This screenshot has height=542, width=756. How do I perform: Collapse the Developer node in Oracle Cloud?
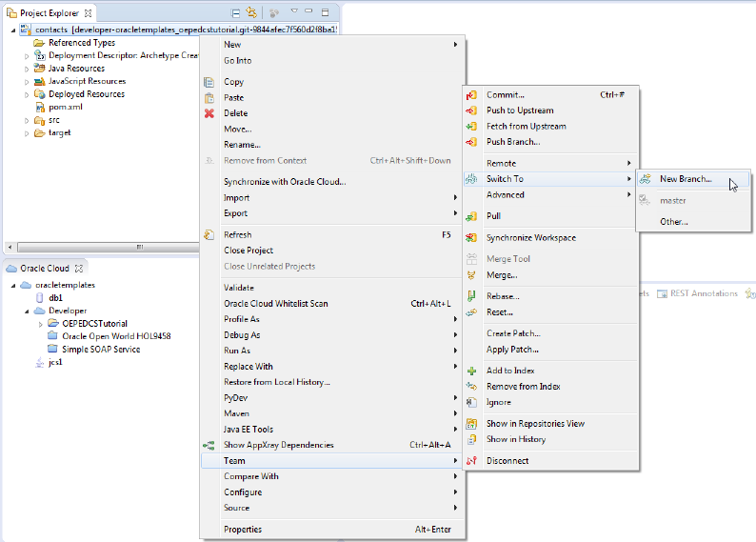(x=27, y=311)
